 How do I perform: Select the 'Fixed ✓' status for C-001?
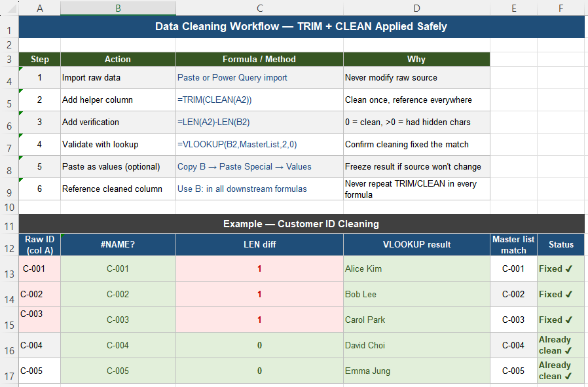(561, 269)
